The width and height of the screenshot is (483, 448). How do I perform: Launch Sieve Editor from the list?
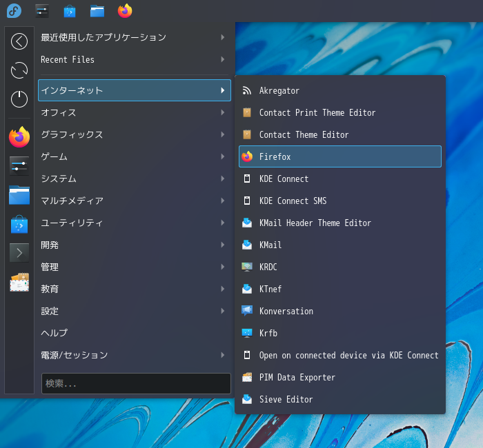tap(340, 399)
